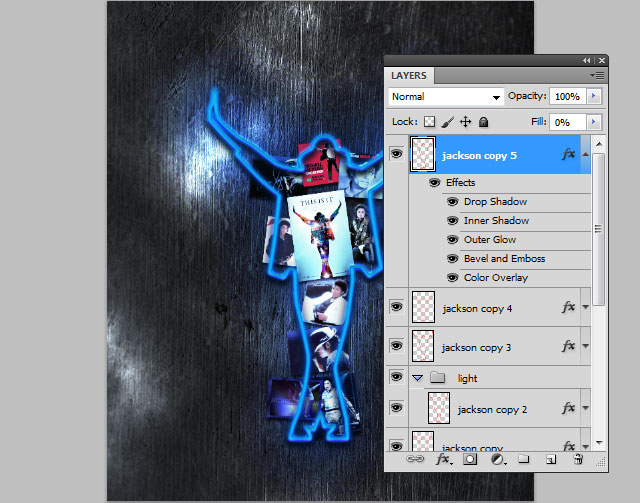Add a layer mask
640x503 pixels.
point(470,459)
